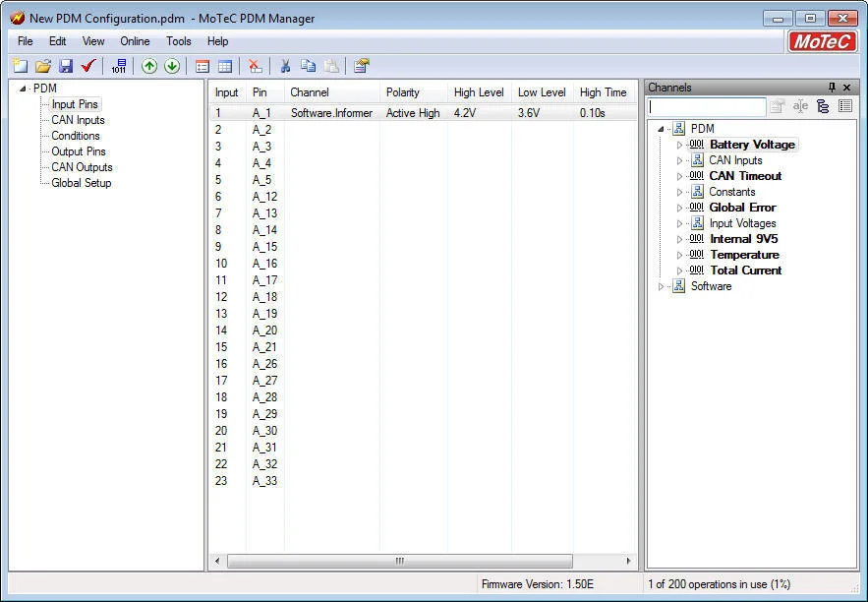
Task: Open the Online menu
Action: tap(135, 41)
